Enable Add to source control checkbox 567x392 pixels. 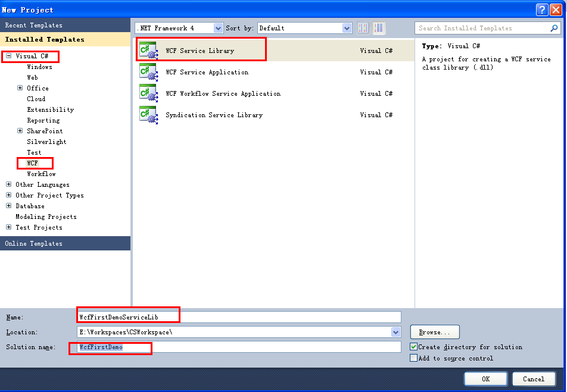(x=414, y=358)
